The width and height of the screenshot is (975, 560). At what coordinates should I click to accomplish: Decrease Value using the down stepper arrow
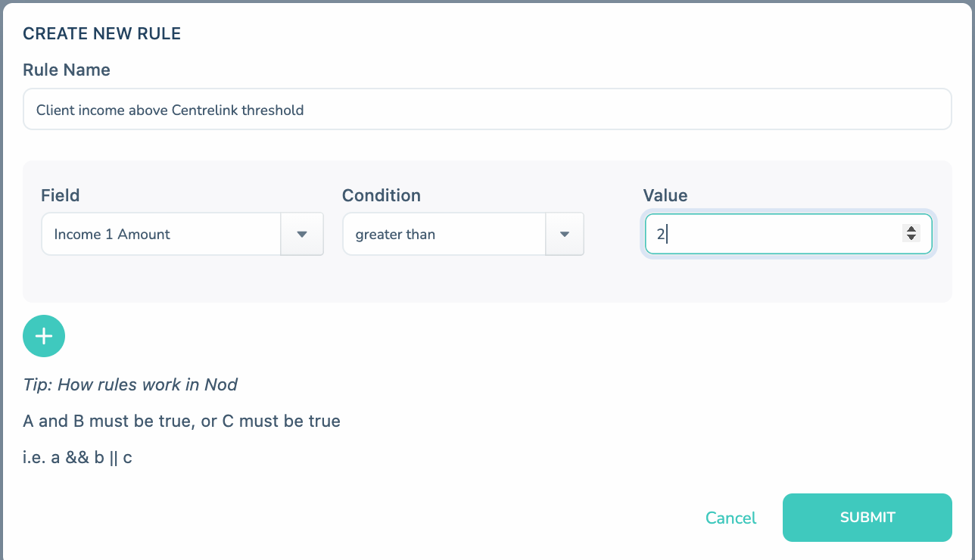tap(911, 238)
